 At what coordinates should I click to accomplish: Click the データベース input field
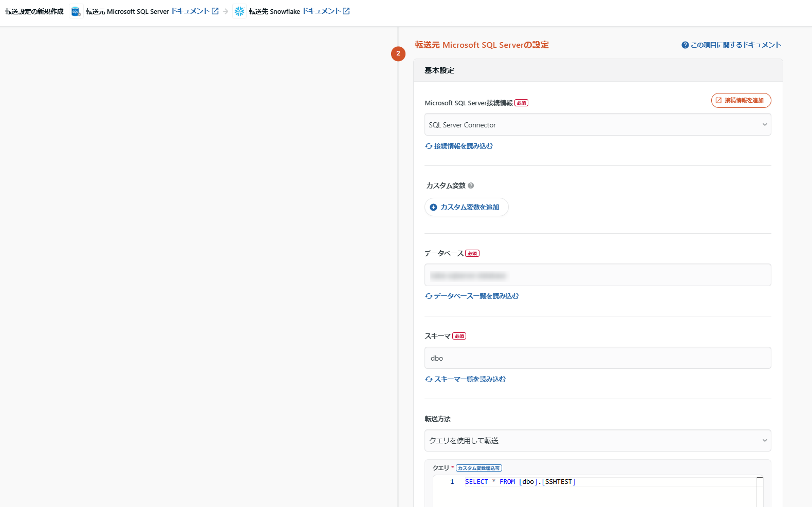tap(598, 275)
